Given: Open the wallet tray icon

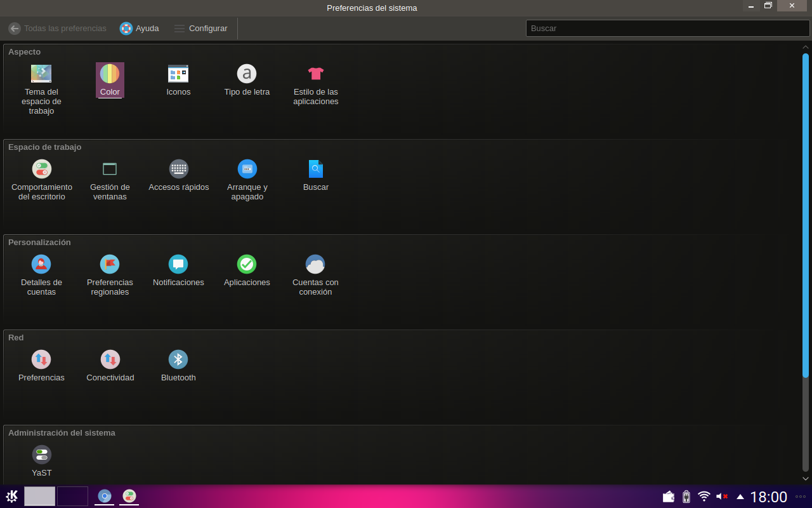Looking at the screenshot, I should [669, 496].
